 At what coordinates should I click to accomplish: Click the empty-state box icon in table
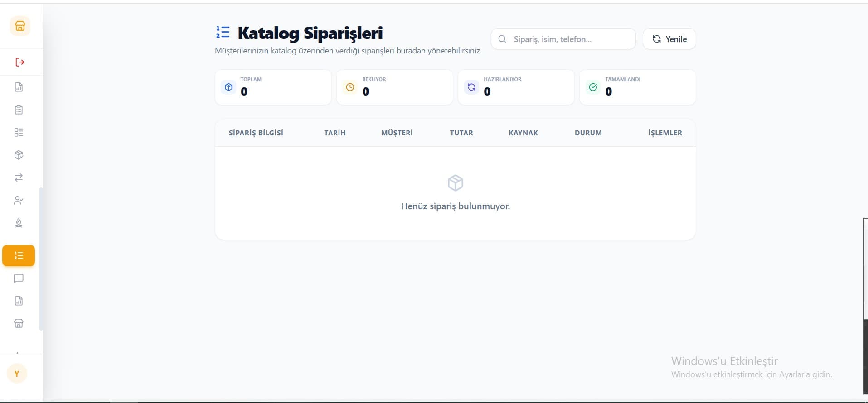456,183
